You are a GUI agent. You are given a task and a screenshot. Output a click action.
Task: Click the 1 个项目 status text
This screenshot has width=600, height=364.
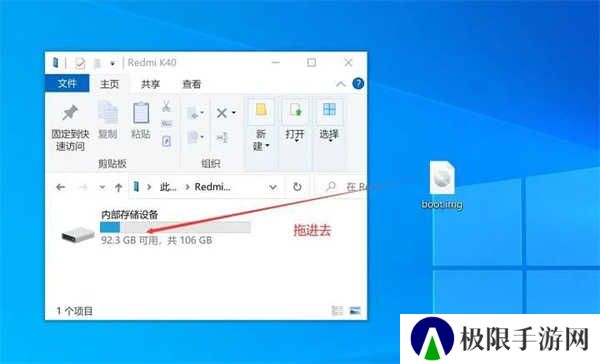coord(75,311)
